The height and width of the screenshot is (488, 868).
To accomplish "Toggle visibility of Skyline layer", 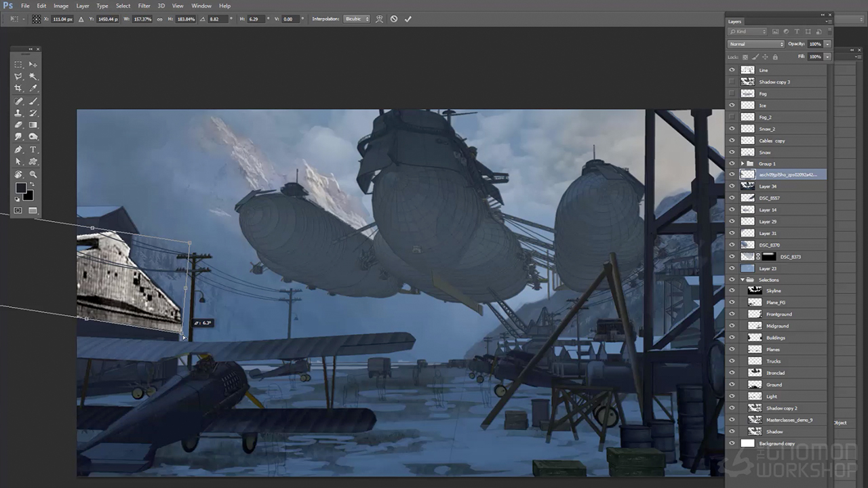I will 732,291.
